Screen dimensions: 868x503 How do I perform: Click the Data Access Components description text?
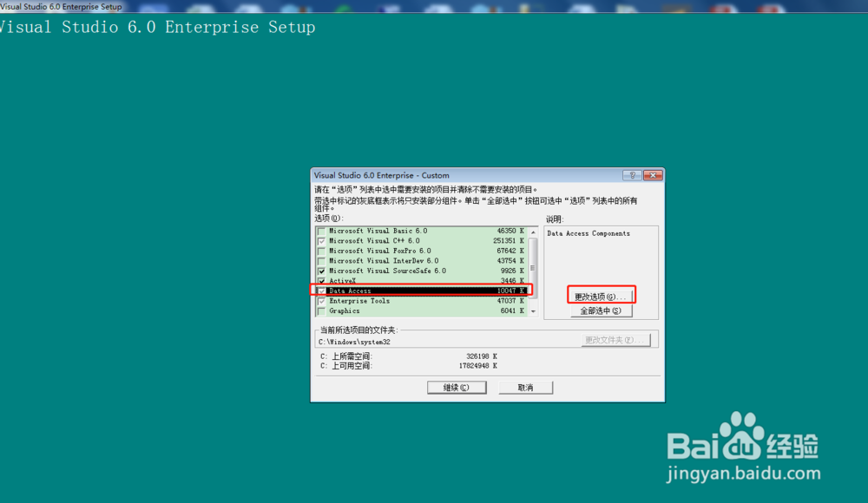pos(589,233)
